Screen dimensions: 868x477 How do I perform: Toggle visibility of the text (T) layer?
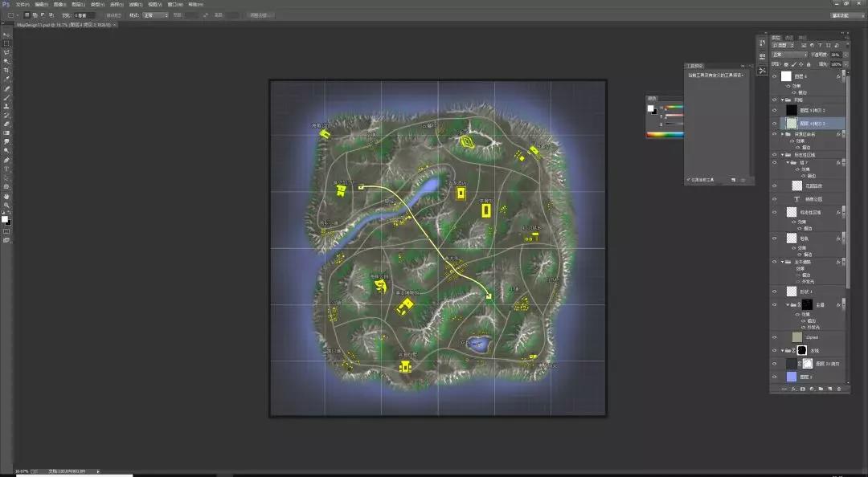(x=775, y=199)
